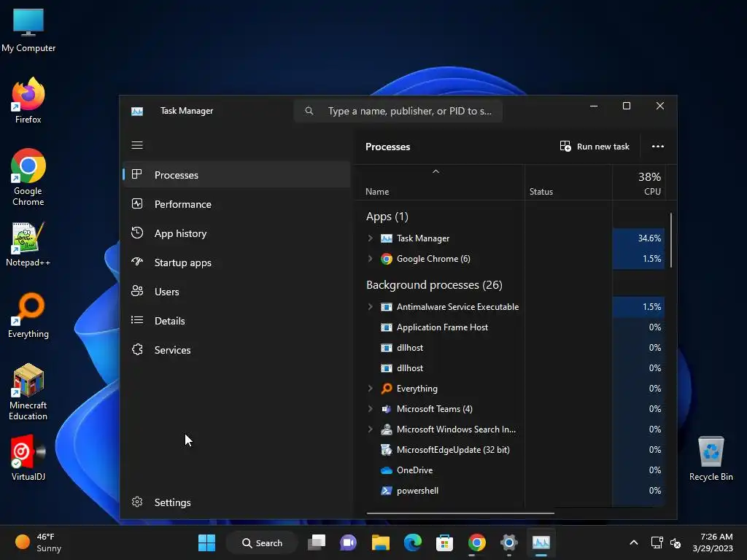Click the taskbar Search box
The width and height of the screenshot is (747, 560).
tap(262, 542)
